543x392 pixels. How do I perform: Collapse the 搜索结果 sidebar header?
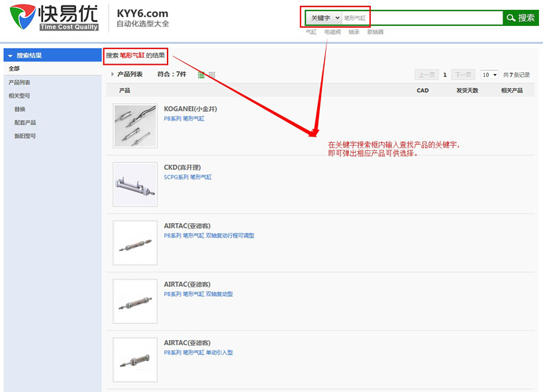(52, 55)
